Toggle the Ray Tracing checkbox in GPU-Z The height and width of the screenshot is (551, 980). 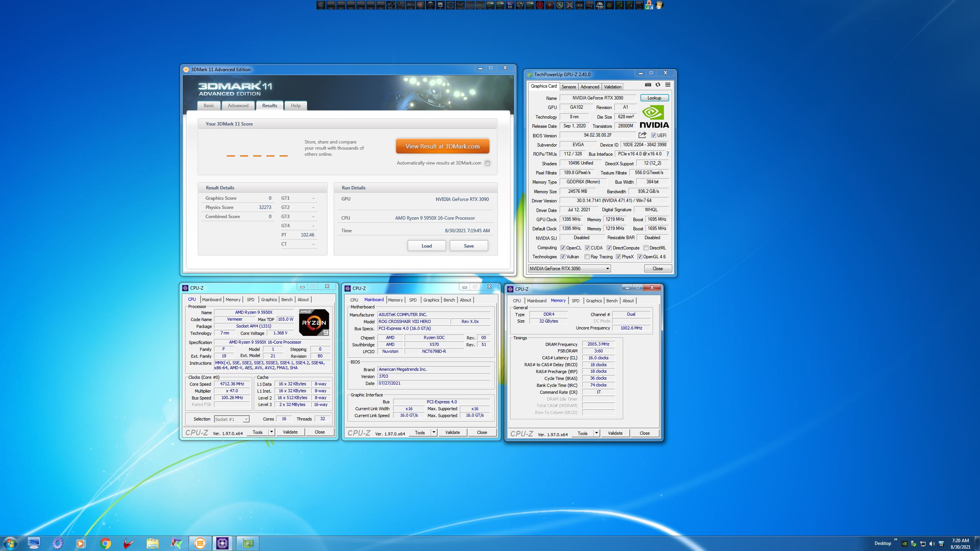(587, 257)
